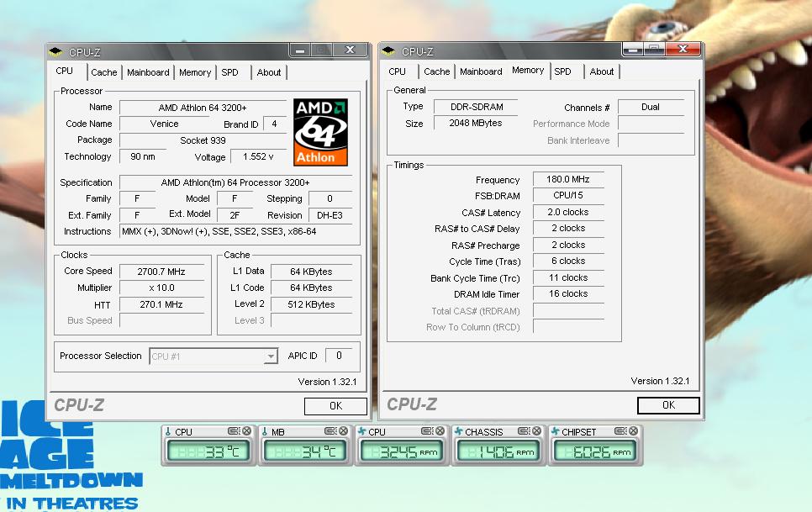This screenshot has height=512, width=812.
Task: Minimize the right CPU-Z window
Action: 633,49
